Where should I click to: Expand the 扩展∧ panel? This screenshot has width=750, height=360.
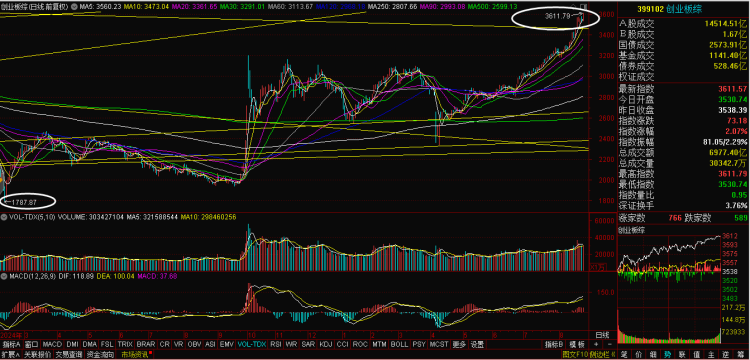(10, 355)
